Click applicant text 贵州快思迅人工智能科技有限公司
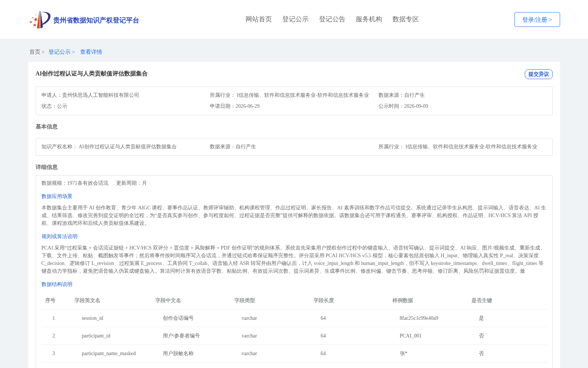Image resolution: width=588 pixels, height=368 pixels. click(x=101, y=95)
